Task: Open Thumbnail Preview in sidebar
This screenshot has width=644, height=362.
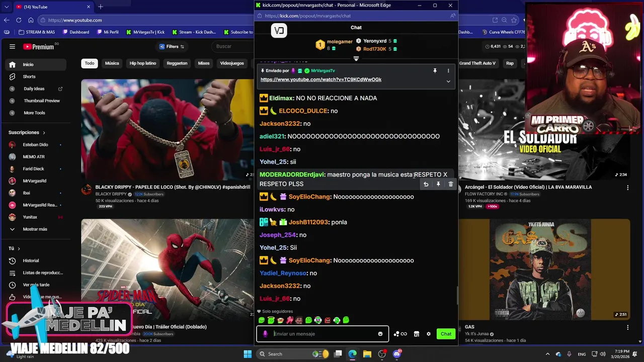Action: (x=35, y=101)
